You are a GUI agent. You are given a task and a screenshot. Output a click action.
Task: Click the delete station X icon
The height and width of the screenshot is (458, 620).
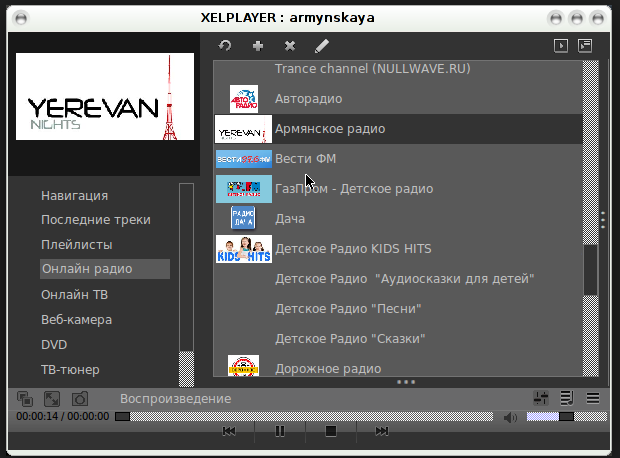tap(290, 46)
